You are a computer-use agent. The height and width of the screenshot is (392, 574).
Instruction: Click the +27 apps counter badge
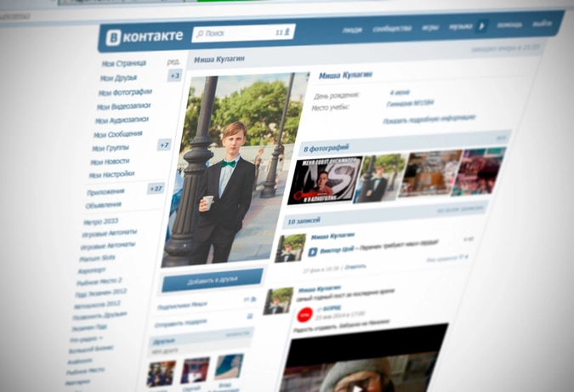[156, 189]
